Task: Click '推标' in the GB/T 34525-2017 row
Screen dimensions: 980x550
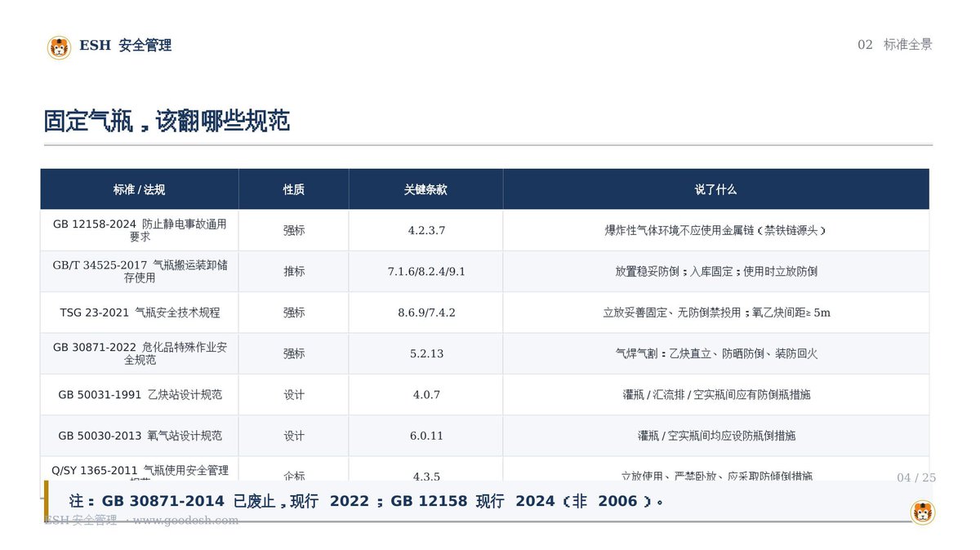Action: 294,272
